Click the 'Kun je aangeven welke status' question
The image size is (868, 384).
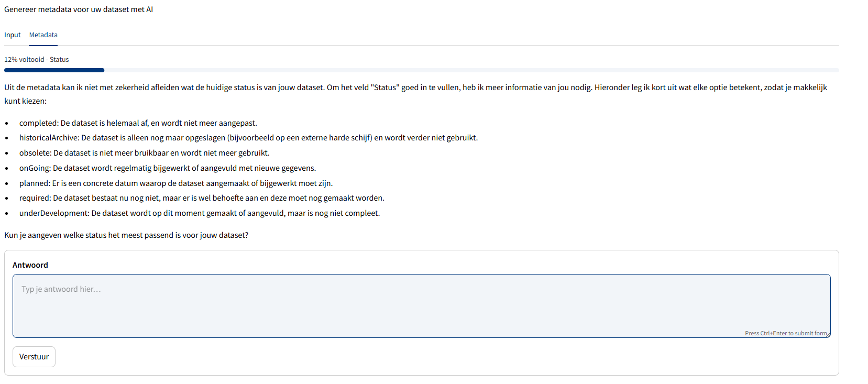[x=126, y=235]
